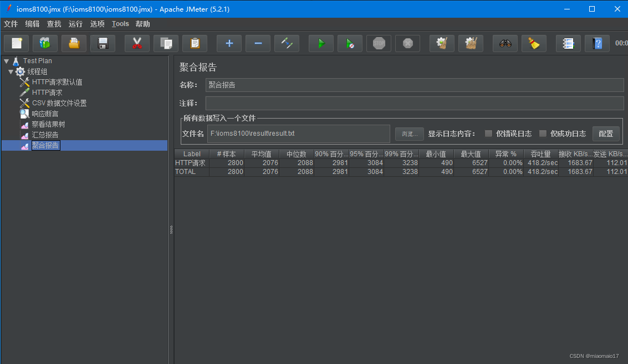Select 汇总报告 in the tree
The width and height of the screenshot is (628, 364).
45,135
